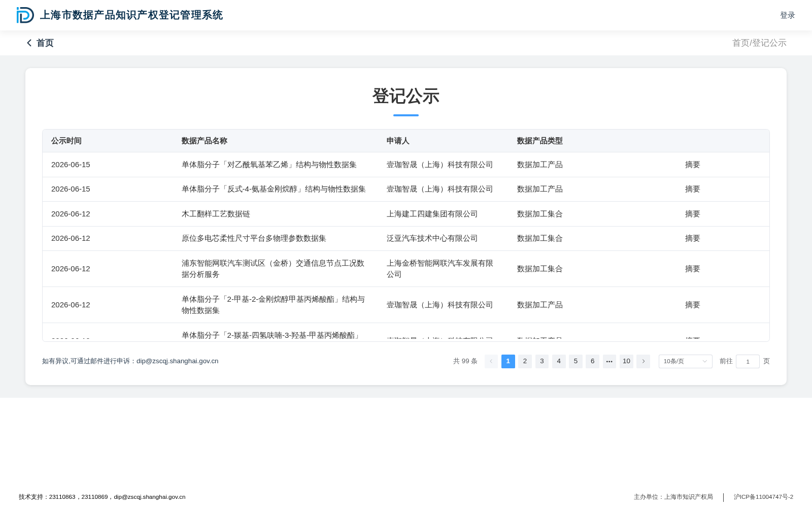
Task: Click product name 单体脂分子「反式-4-氨基金刚烷醇」结构与物性数据集
Action: (274, 189)
